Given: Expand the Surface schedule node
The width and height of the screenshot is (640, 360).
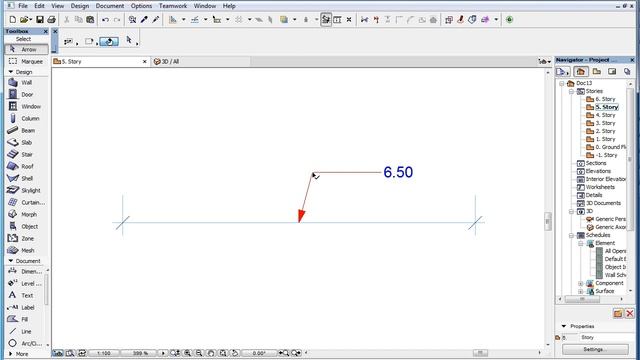Looking at the screenshot, I should pyautogui.click(x=580, y=291).
